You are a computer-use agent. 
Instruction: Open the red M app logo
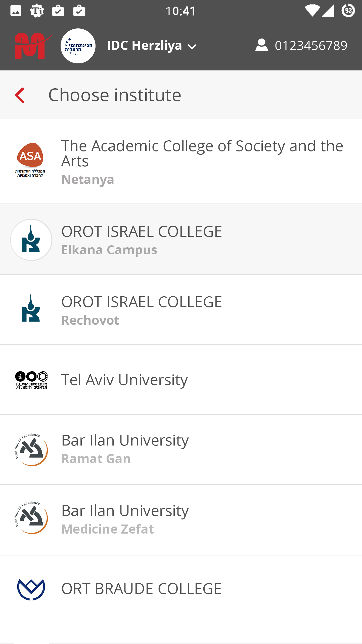click(33, 46)
